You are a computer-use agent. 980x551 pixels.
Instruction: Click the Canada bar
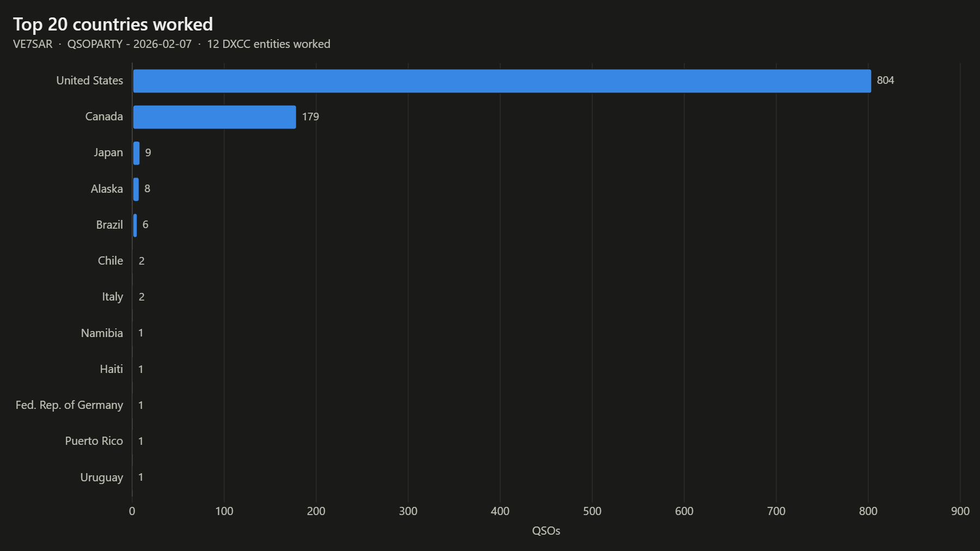(215, 117)
